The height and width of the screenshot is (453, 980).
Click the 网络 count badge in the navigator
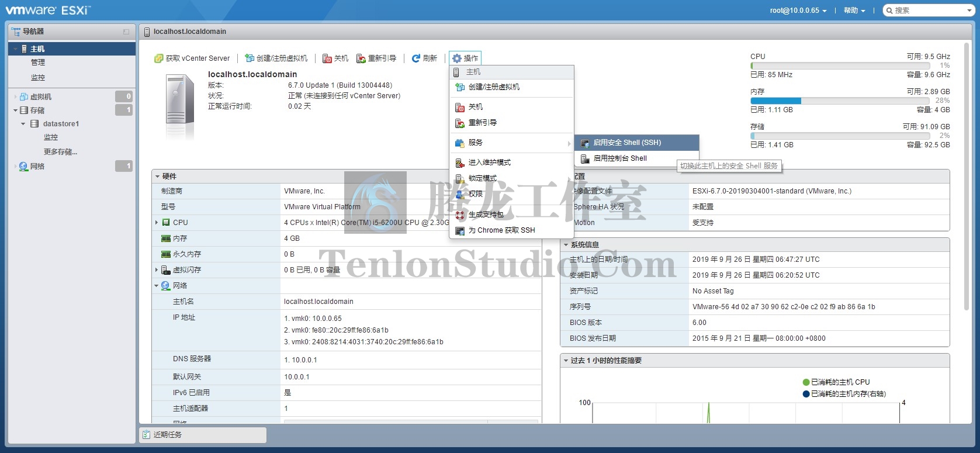(124, 167)
